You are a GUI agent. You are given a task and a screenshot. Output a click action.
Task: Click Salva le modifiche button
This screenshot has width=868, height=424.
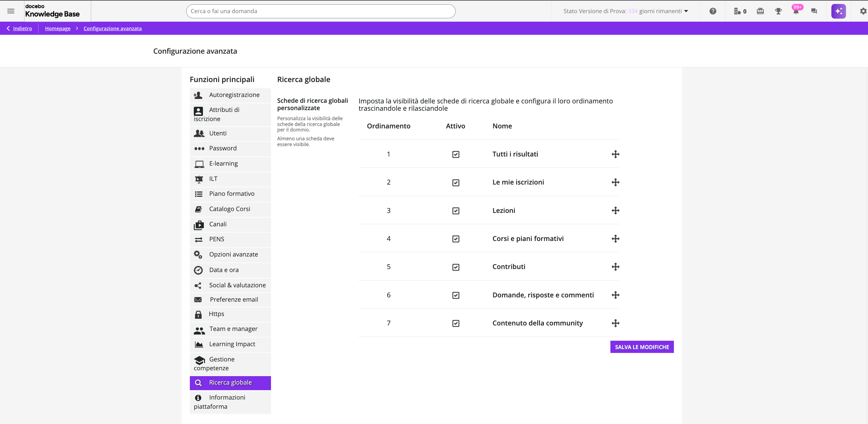coord(642,347)
